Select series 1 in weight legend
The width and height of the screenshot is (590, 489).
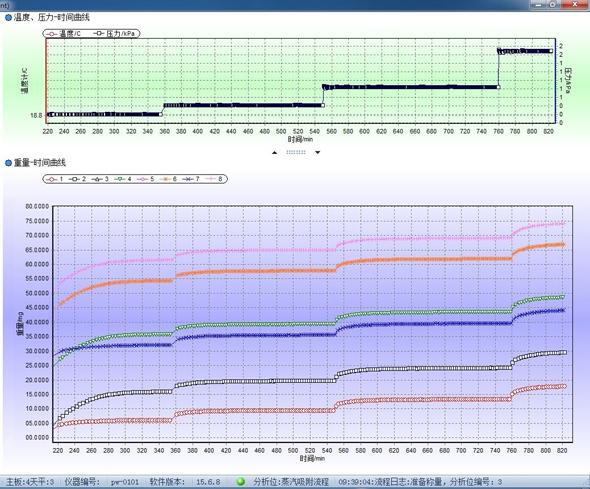[x=54, y=179]
